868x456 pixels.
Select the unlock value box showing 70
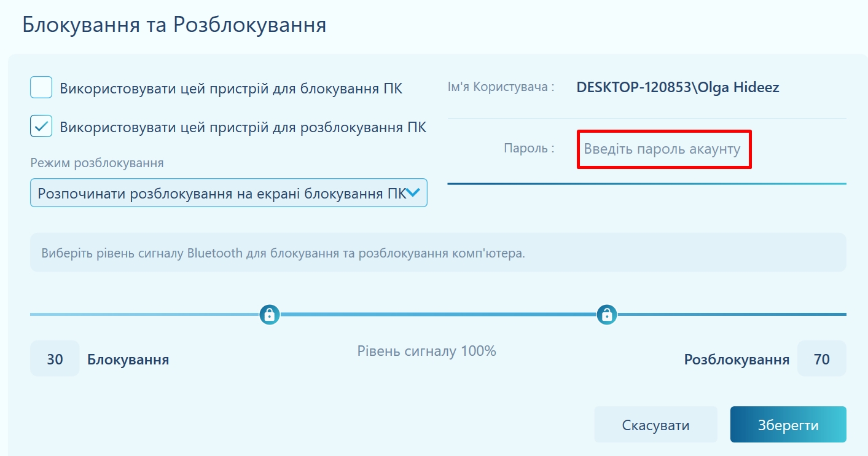pos(821,359)
